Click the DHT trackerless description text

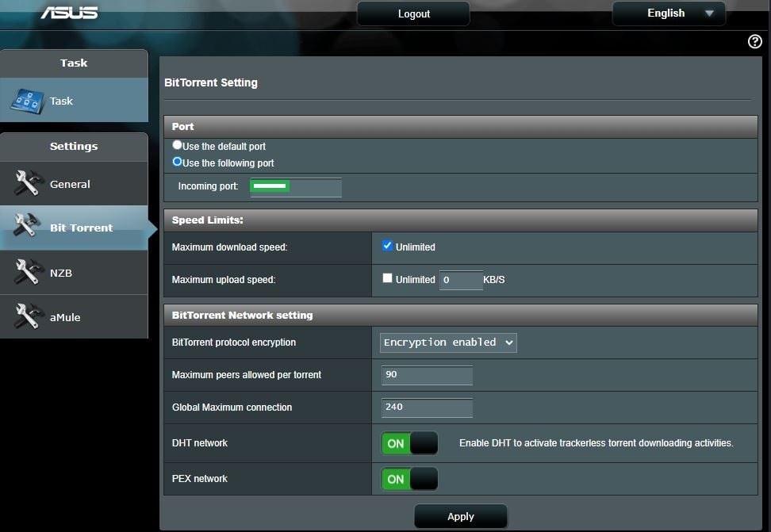[x=596, y=443]
